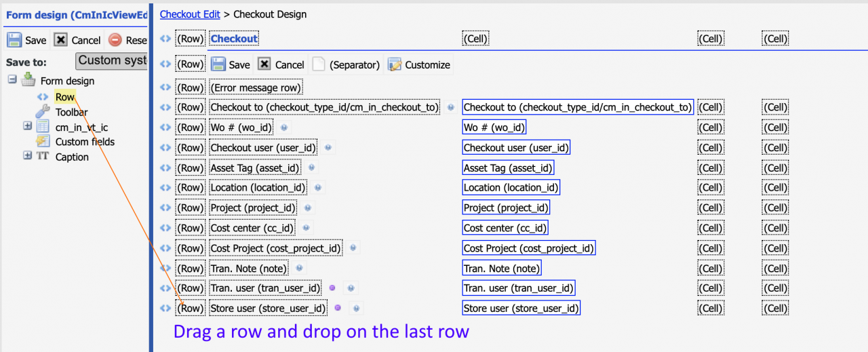This screenshot has width=868, height=352.
Task: Click the row handle arrows beside Checkout header
Action: [165, 39]
